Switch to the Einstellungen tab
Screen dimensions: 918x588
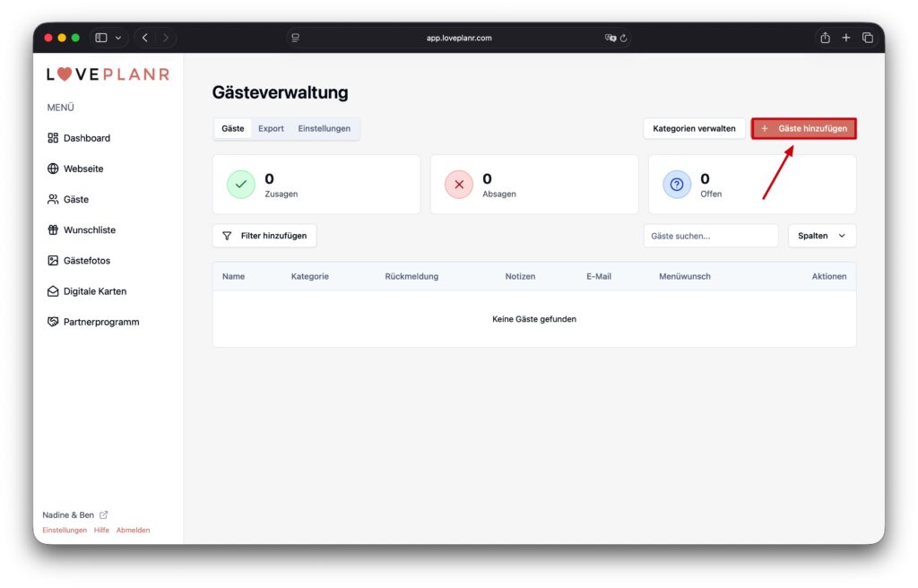(324, 128)
